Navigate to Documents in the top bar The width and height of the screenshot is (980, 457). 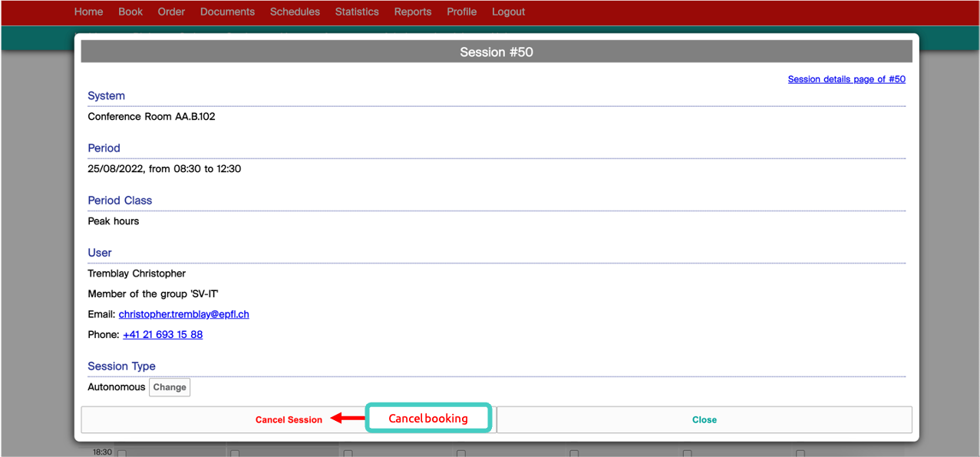coord(227,12)
